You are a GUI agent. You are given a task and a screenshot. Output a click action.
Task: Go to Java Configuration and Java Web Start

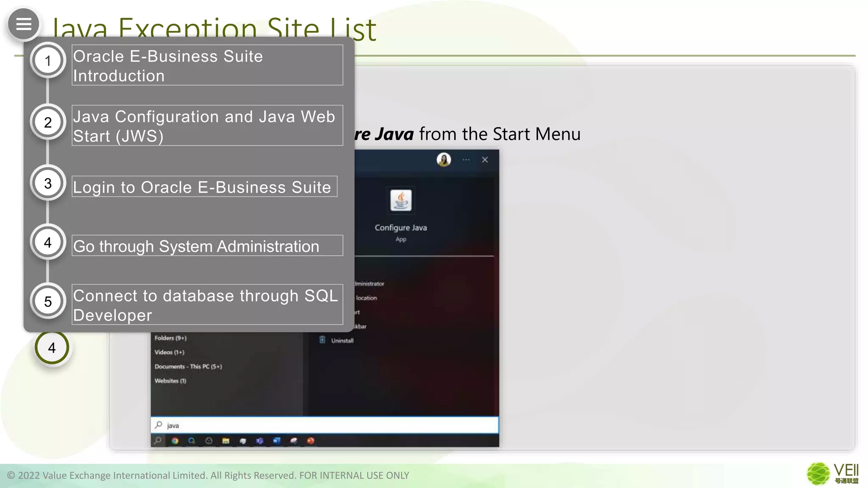pos(207,125)
